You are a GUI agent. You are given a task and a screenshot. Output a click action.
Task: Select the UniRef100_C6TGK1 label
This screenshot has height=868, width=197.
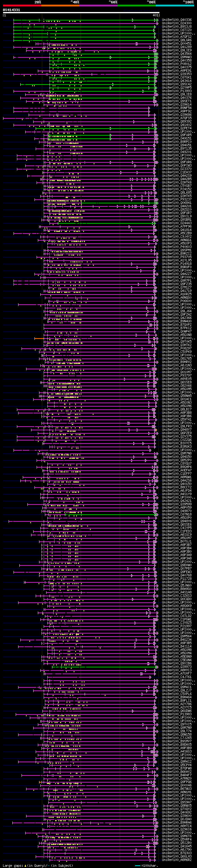pyautogui.click(x=177, y=78)
